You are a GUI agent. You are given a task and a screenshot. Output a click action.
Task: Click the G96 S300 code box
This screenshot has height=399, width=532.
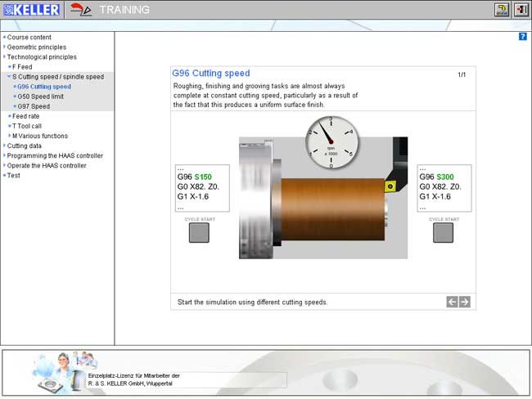tap(444, 188)
